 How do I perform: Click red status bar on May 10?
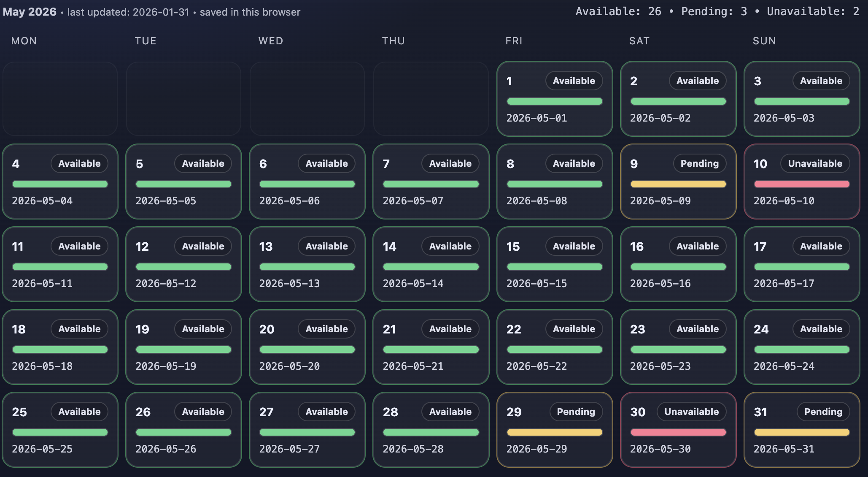pos(801,184)
